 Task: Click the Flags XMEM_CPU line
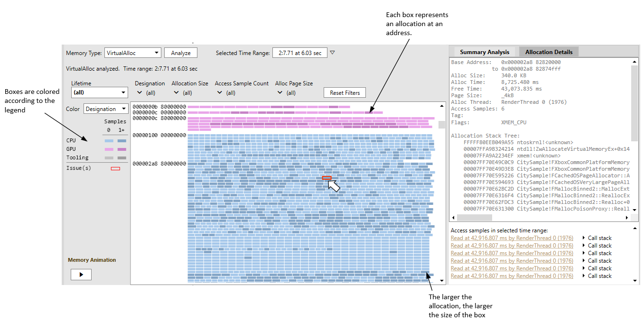coord(489,122)
